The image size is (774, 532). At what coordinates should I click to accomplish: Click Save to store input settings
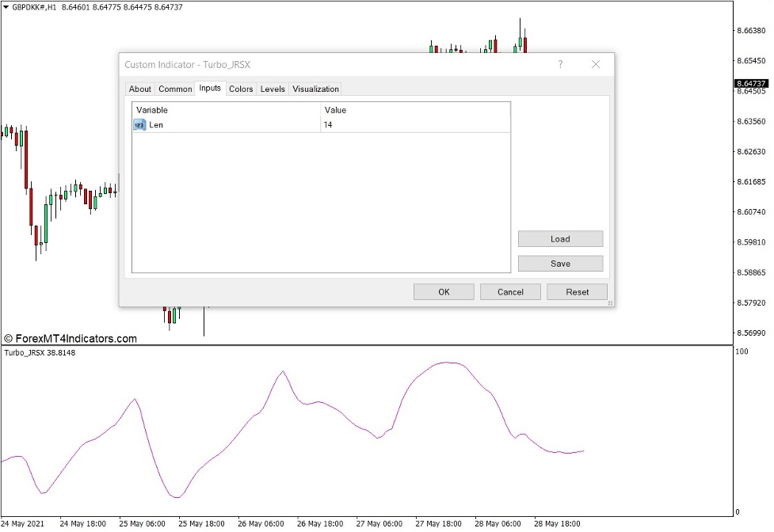tap(560, 264)
